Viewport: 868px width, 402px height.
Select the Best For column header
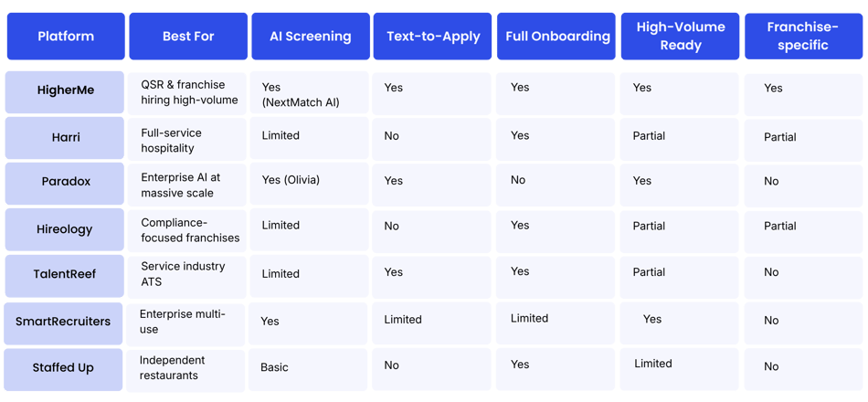click(x=188, y=37)
